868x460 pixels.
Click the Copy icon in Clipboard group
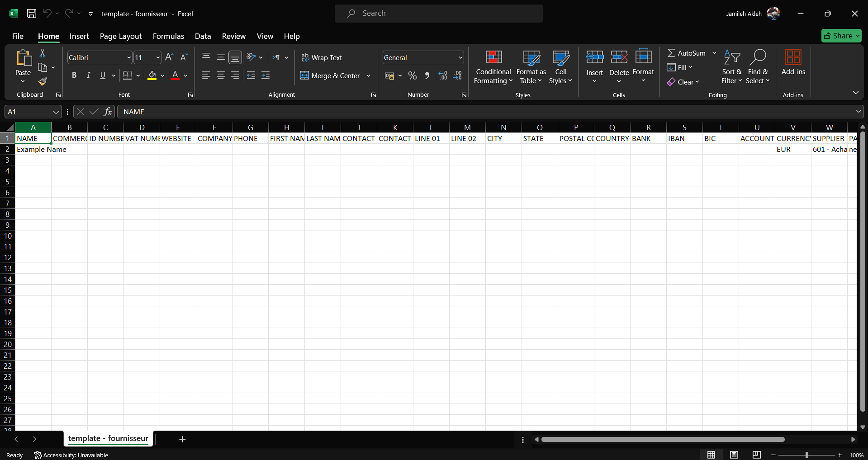tap(43, 67)
